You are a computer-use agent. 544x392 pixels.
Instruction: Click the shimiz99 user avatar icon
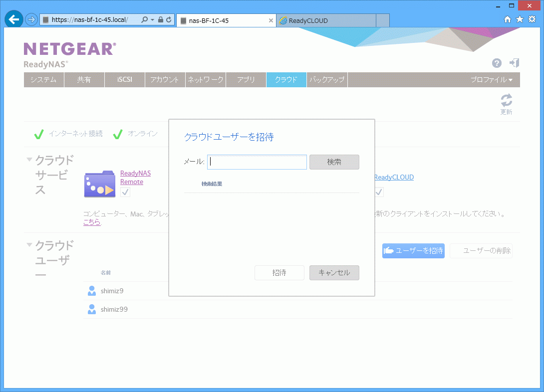(92, 309)
